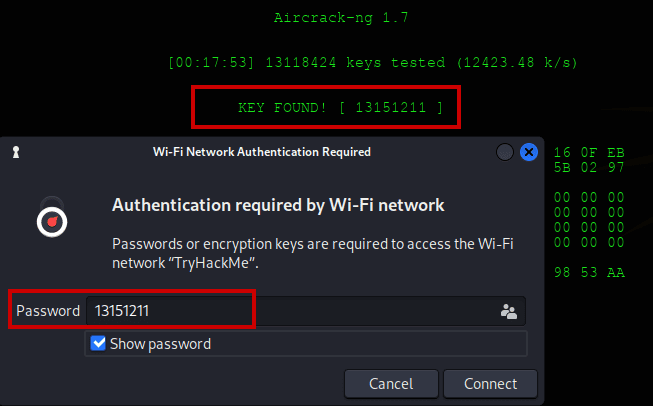
Task: Click the keyring icon in dialog title bar
Action: pyautogui.click(x=16, y=152)
